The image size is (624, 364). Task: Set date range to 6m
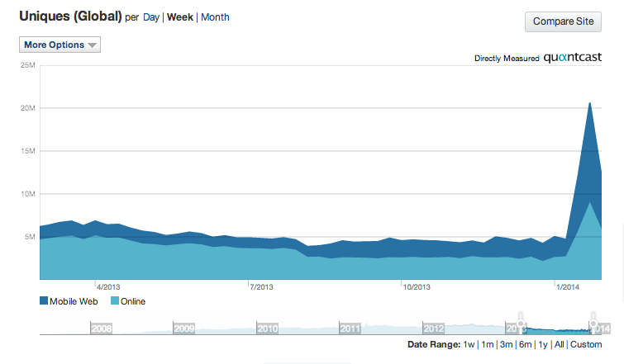coord(526,344)
